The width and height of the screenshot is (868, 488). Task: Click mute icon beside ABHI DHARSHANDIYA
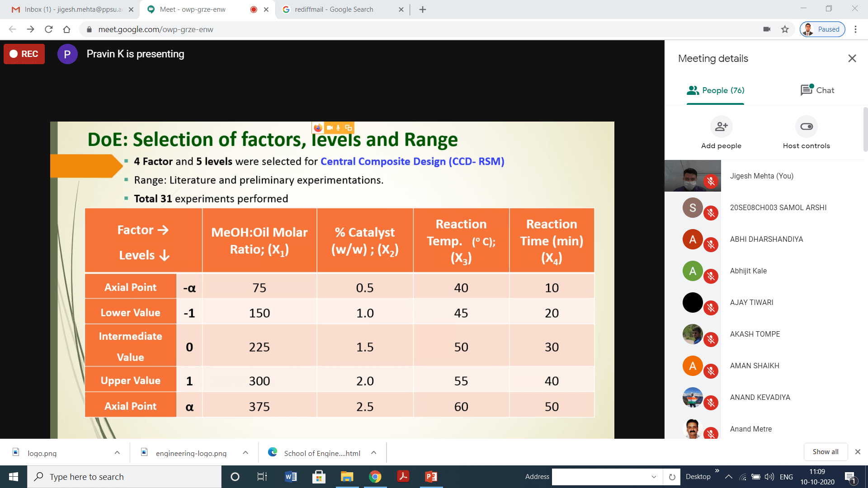click(711, 245)
